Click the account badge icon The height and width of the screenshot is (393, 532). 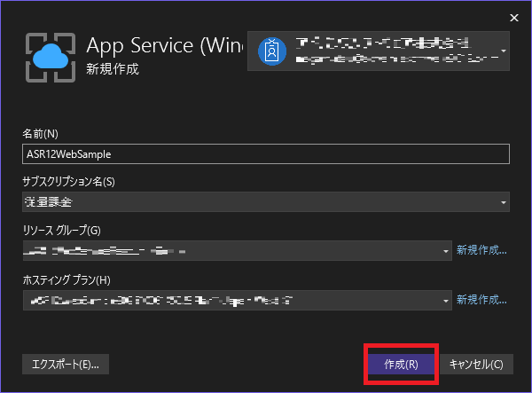(x=272, y=51)
